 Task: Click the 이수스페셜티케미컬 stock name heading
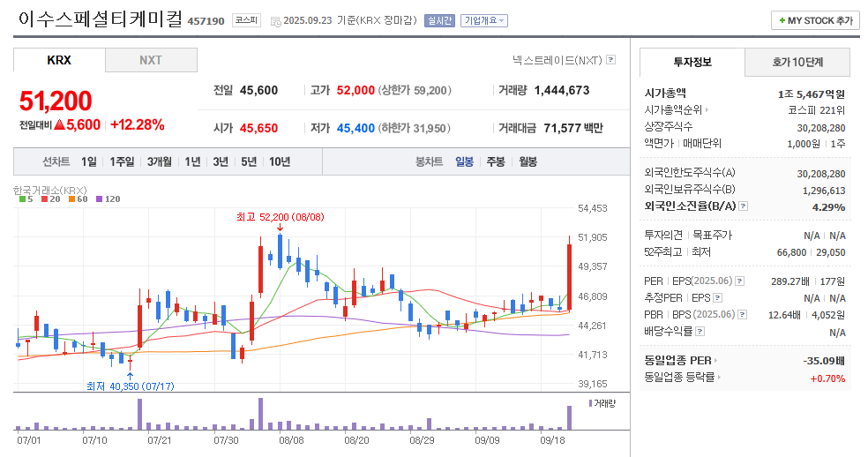pos(101,19)
